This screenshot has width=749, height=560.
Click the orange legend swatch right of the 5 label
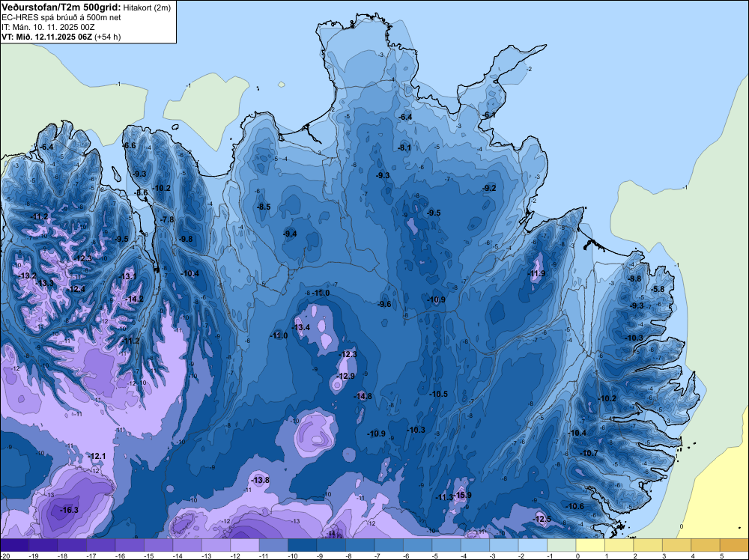[x=734, y=545]
